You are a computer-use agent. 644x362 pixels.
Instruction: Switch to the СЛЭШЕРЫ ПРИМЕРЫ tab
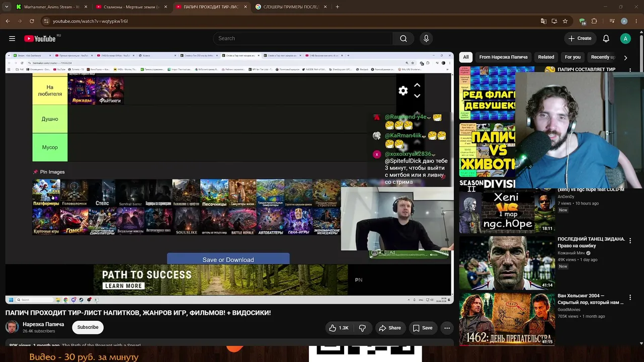[x=291, y=7]
